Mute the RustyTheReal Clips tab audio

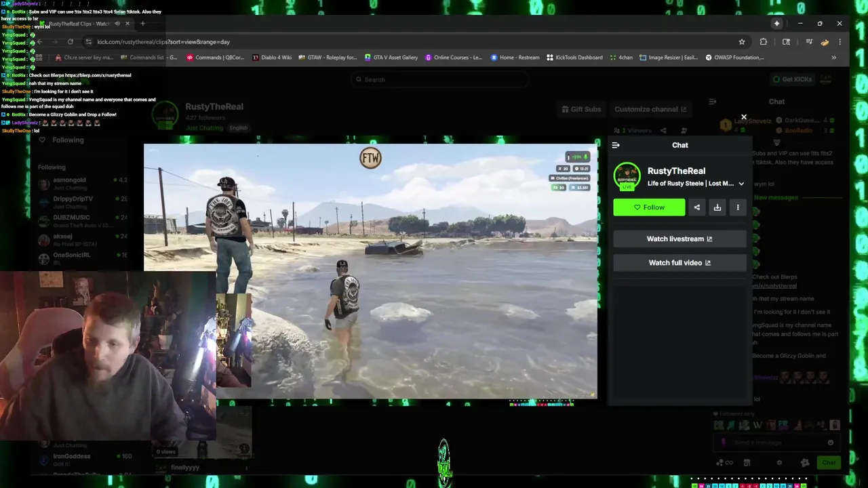pos(117,24)
